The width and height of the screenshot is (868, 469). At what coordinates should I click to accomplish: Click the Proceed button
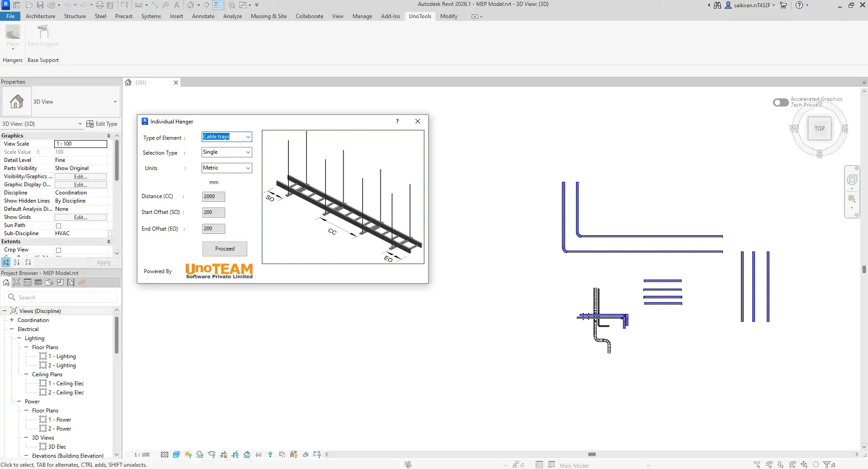tap(225, 249)
